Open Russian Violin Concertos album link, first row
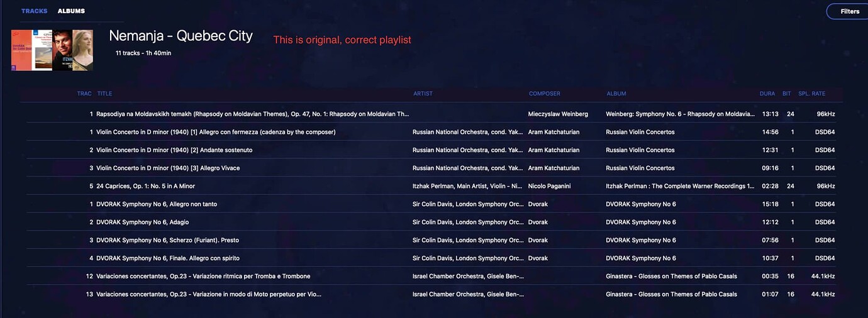 point(640,133)
